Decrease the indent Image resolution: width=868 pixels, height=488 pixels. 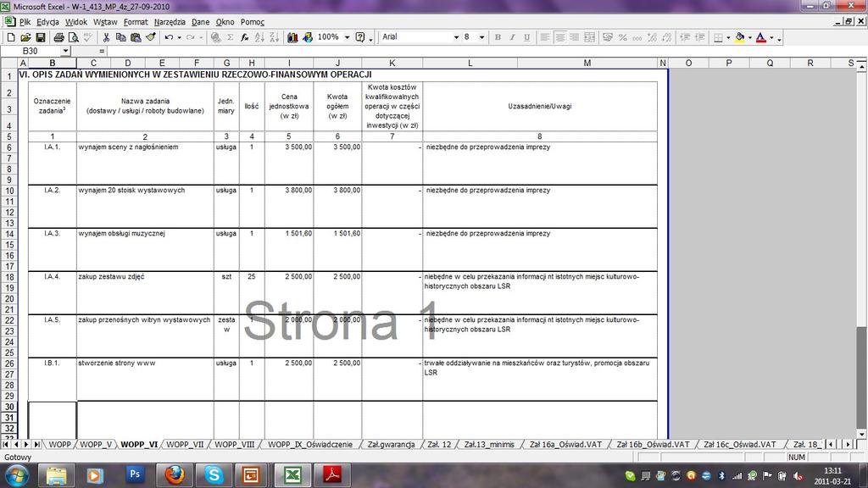(x=685, y=37)
